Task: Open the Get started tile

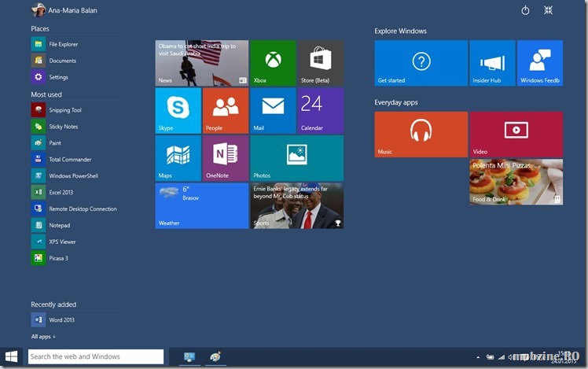Action: pos(421,63)
